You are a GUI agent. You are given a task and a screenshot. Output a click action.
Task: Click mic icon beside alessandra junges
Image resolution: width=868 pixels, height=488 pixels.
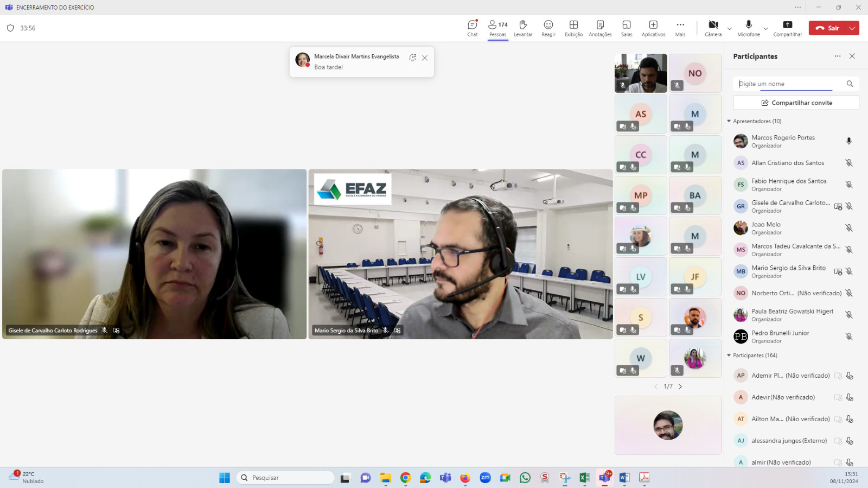pos(850,441)
